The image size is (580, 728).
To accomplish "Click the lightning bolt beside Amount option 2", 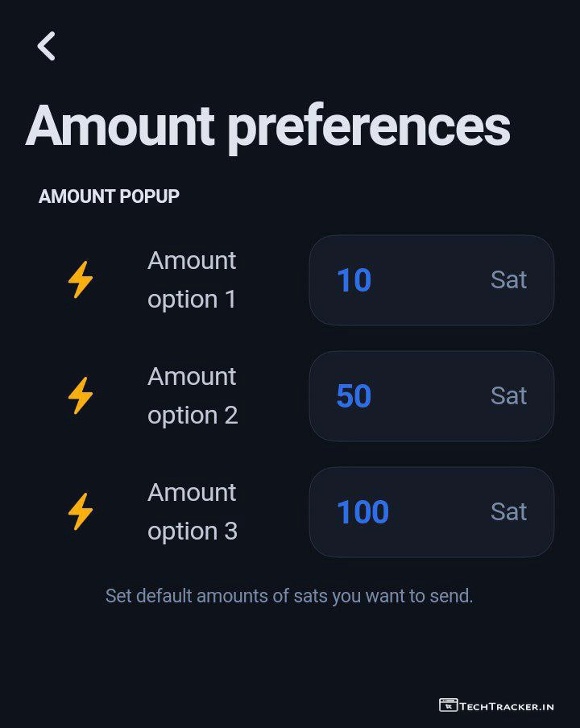I will (x=80, y=396).
